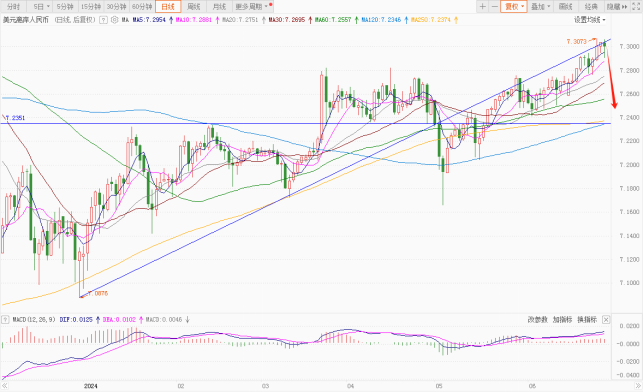This screenshot has height=392, width=643.
Task: Close the MACD indicator panel
Action: pos(606,319)
